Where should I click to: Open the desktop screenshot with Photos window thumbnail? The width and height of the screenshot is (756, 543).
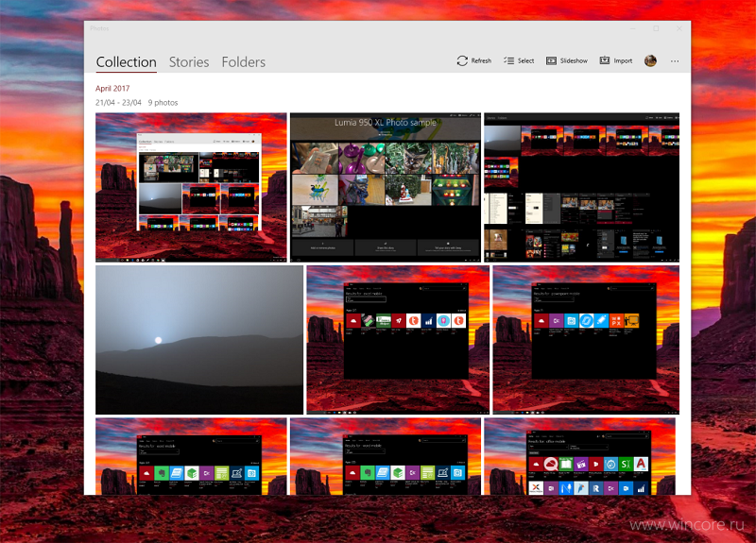(191, 187)
